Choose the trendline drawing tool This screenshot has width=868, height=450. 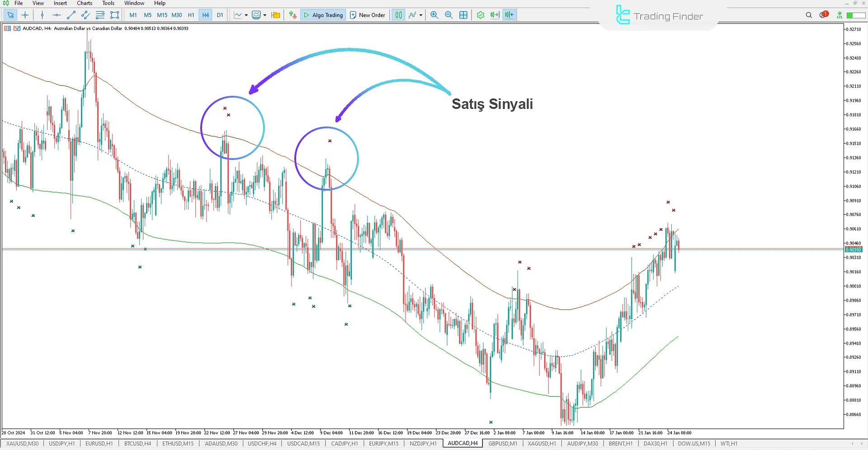pyautogui.click(x=71, y=15)
